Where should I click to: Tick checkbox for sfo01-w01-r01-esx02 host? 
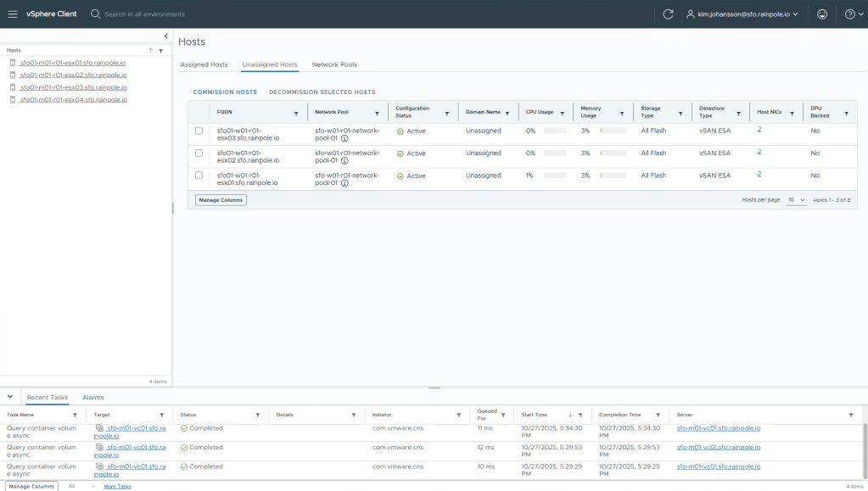199,153
